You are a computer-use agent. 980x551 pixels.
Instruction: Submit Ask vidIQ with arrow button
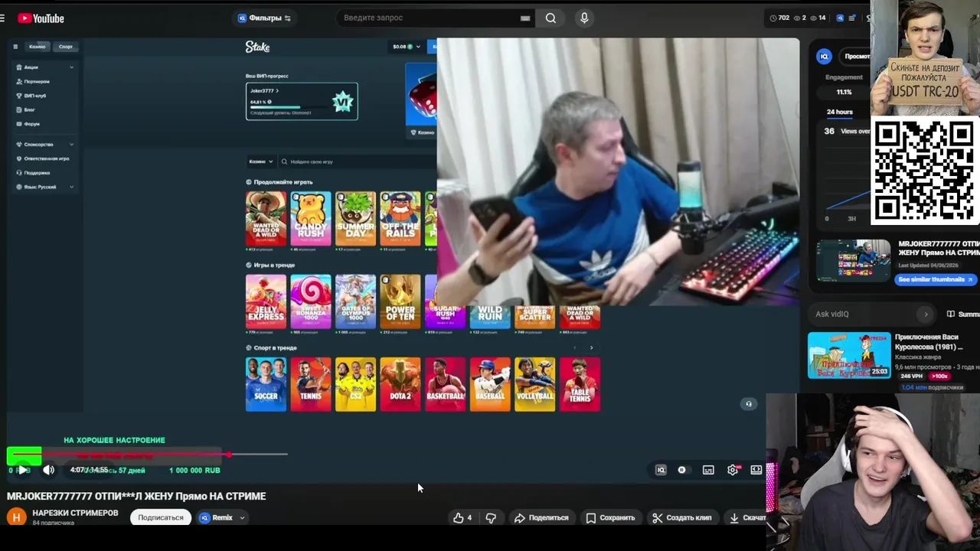pyautogui.click(x=926, y=314)
